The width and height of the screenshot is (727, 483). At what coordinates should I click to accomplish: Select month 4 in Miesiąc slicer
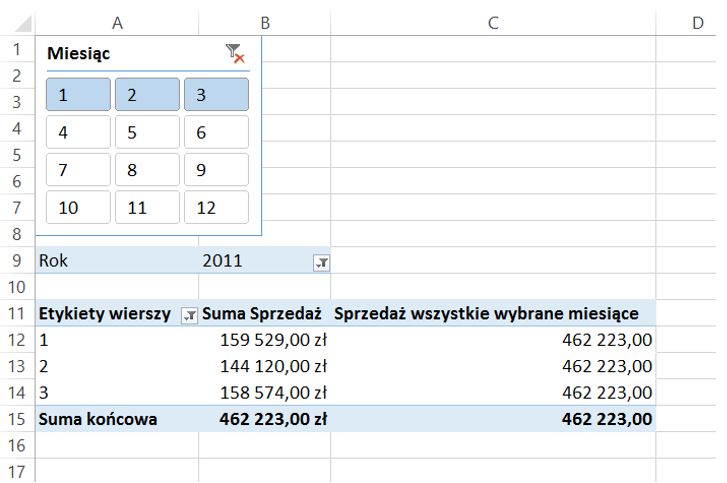click(78, 132)
